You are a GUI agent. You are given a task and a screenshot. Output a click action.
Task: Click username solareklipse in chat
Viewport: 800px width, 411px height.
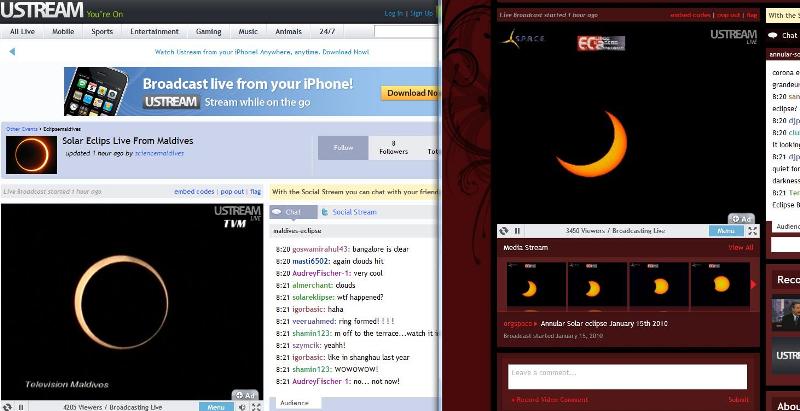(313, 297)
